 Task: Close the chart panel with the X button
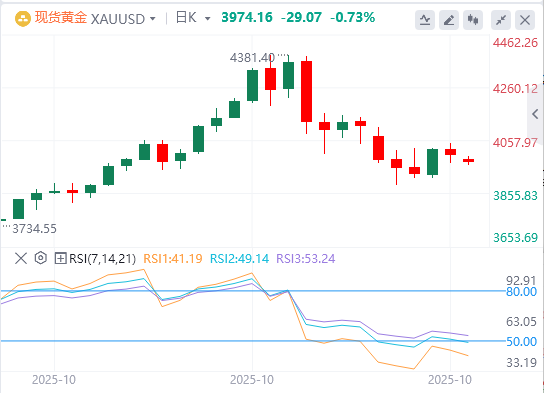(525, 20)
